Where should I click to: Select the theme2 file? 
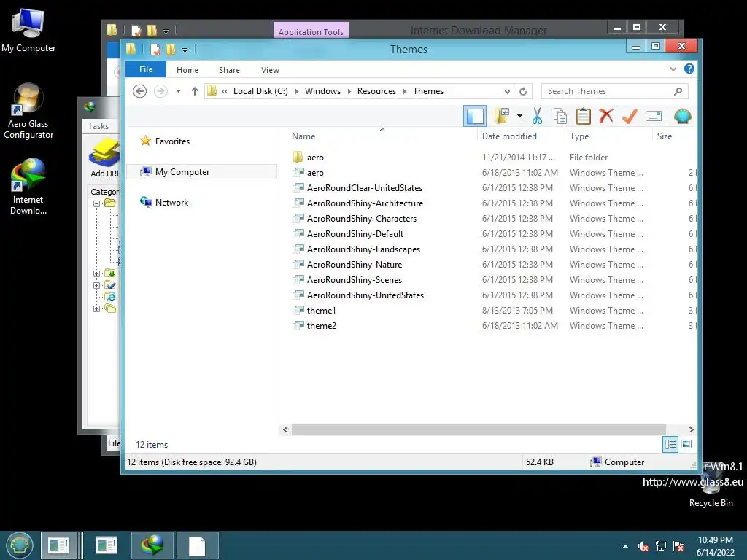tap(321, 326)
